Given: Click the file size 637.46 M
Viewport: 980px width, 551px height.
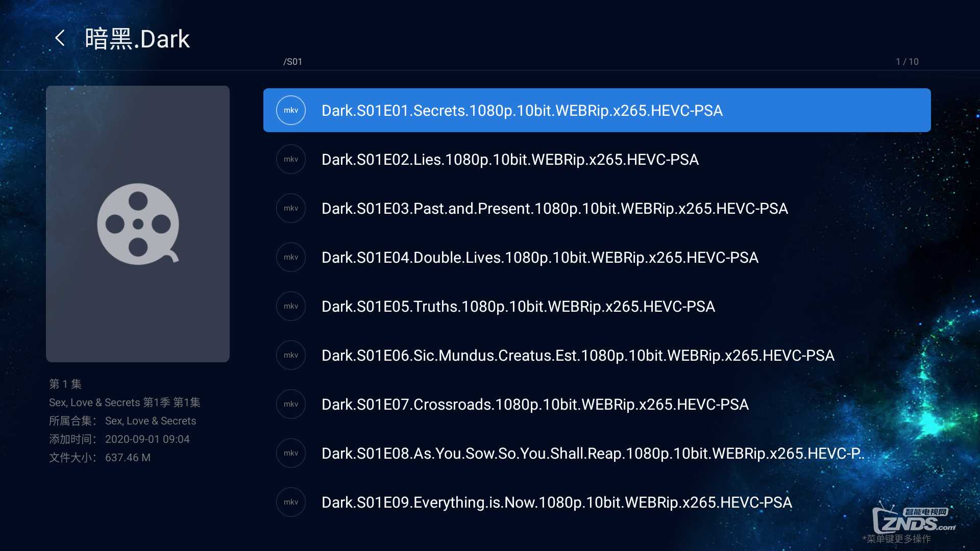Looking at the screenshot, I should 128,458.
